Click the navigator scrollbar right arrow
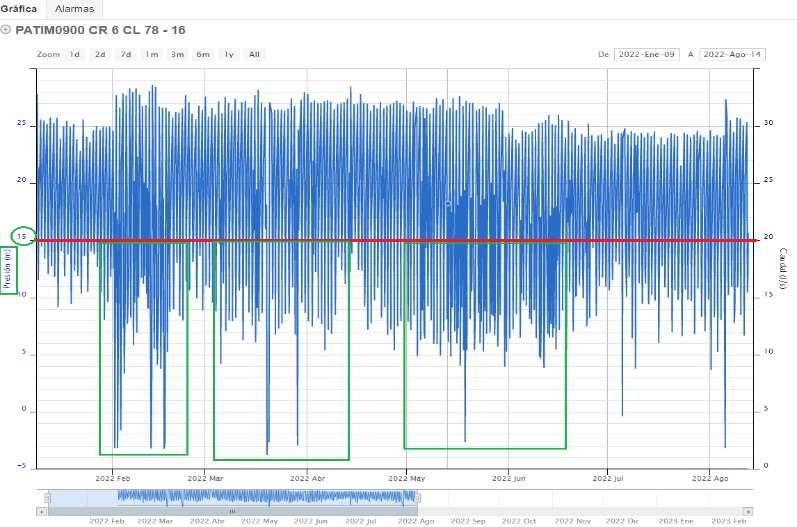Screen dimensions: 797x527 point(748,511)
